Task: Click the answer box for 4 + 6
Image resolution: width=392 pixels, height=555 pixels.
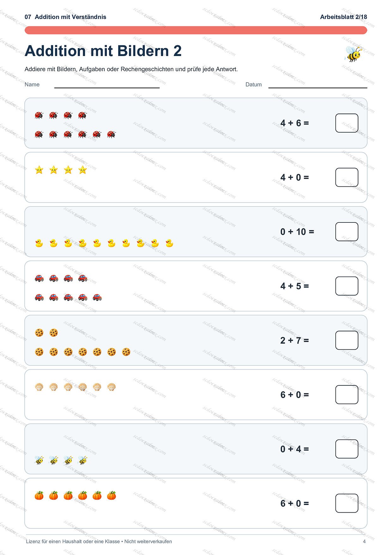Action: [347, 123]
